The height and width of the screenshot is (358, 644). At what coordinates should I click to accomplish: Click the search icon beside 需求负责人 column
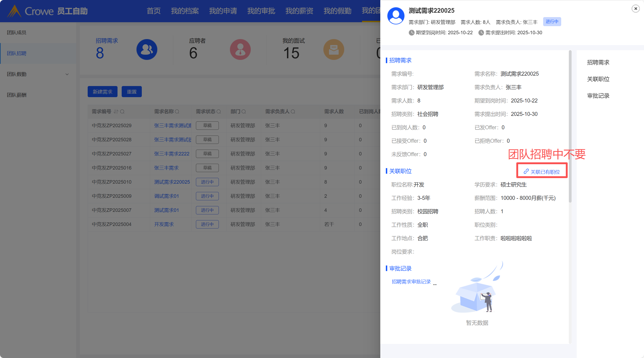click(x=293, y=111)
